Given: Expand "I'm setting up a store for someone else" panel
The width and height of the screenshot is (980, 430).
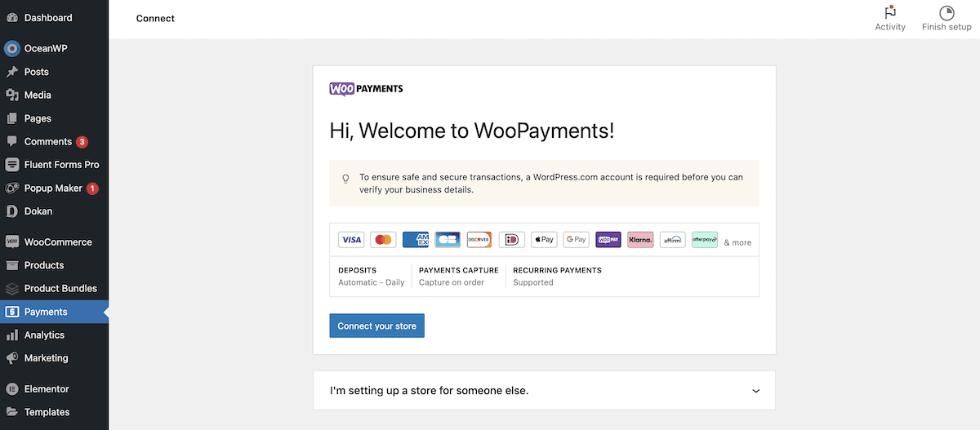Looking at the screenshot, I should coord(430,391).
